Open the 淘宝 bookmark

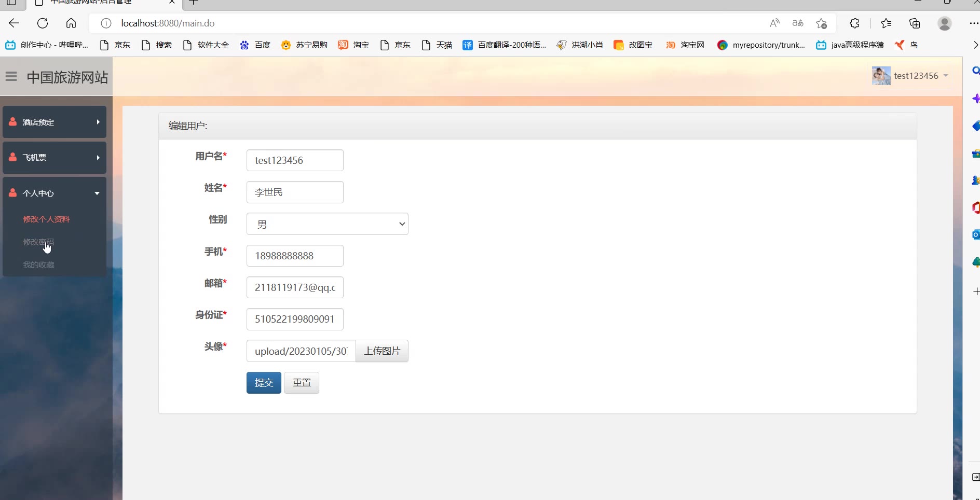click(x=353, y=45)
